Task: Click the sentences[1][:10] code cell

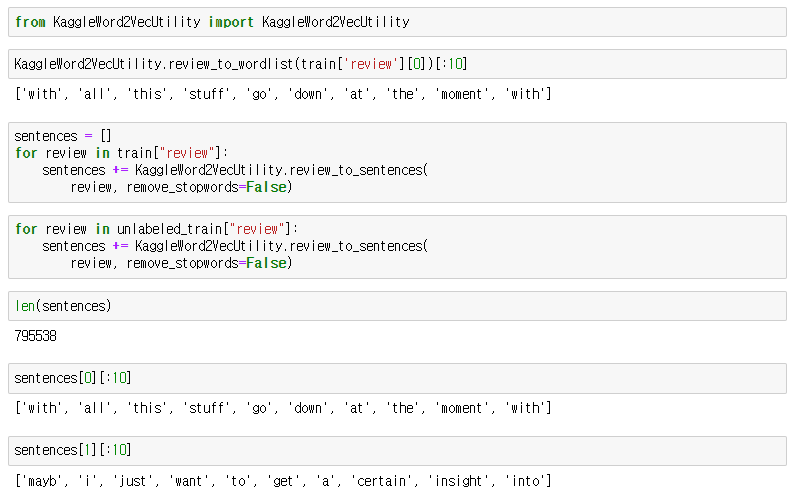Action: tap(397, 451)
